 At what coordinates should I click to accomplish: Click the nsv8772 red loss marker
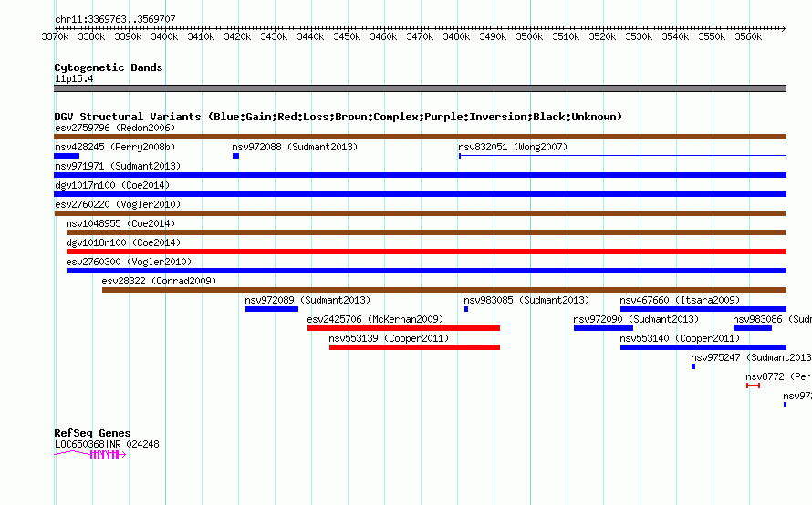point(753,386)
